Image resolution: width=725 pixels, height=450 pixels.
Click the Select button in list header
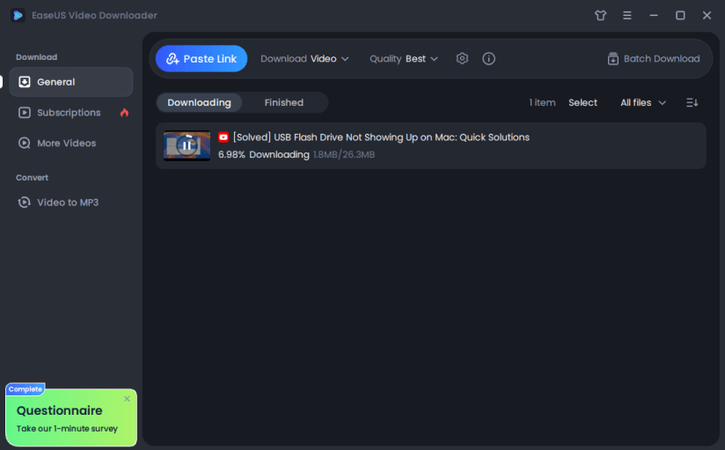(x=583, y=103)
